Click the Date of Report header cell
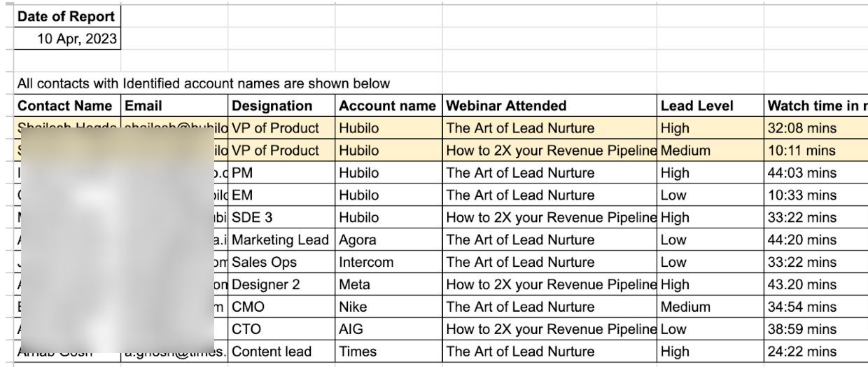This screenshot has height=367, width=868. pos(66,16)
